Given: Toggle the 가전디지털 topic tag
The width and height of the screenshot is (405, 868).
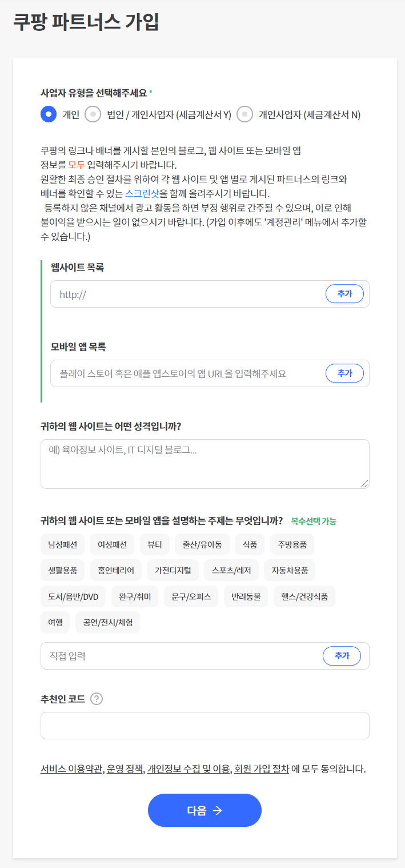Looking at the screenshot, I should pyautogui.click(x=173, y=570).
